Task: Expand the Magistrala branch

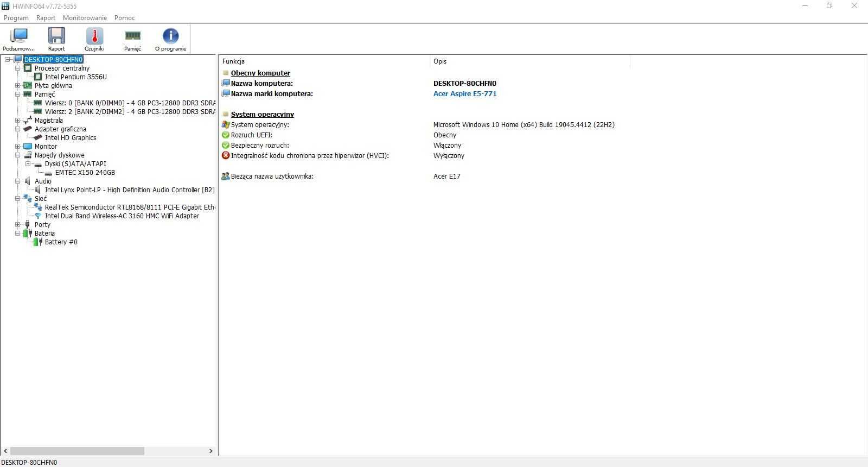Action: (x=17, y=121)
